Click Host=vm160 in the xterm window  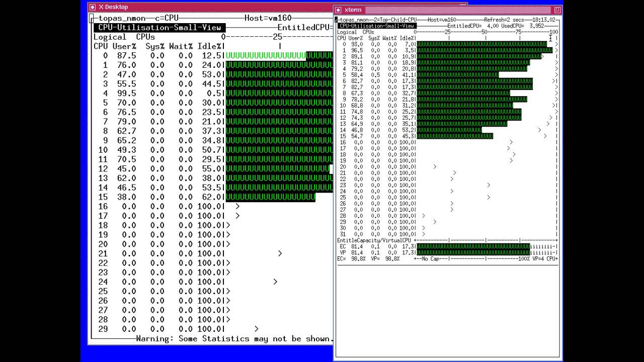[442, 20]
